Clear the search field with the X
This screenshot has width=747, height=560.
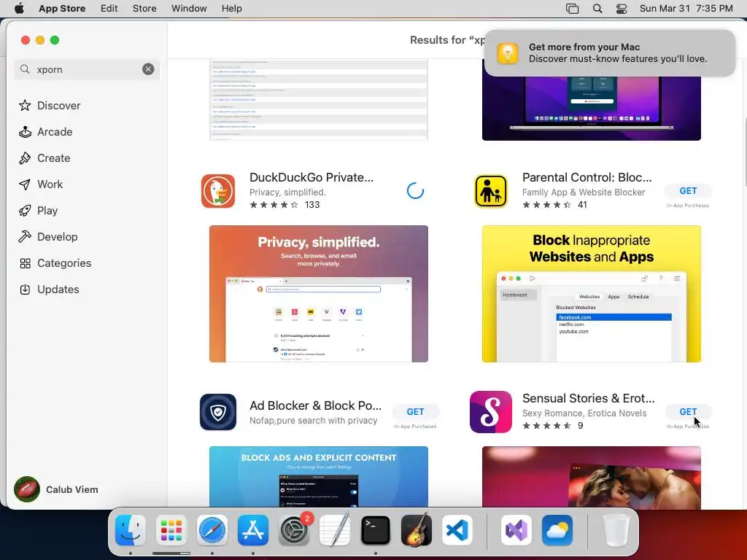point(148,69)
